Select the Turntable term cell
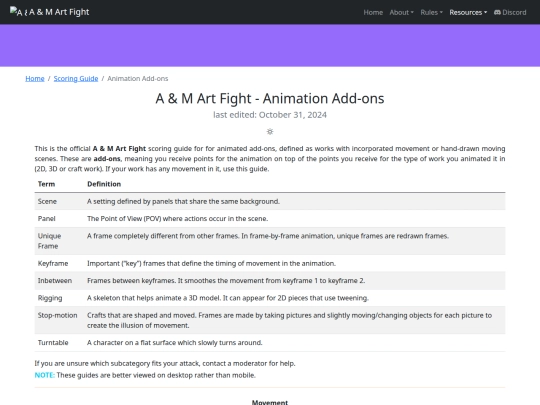 [x=59, y=342]
